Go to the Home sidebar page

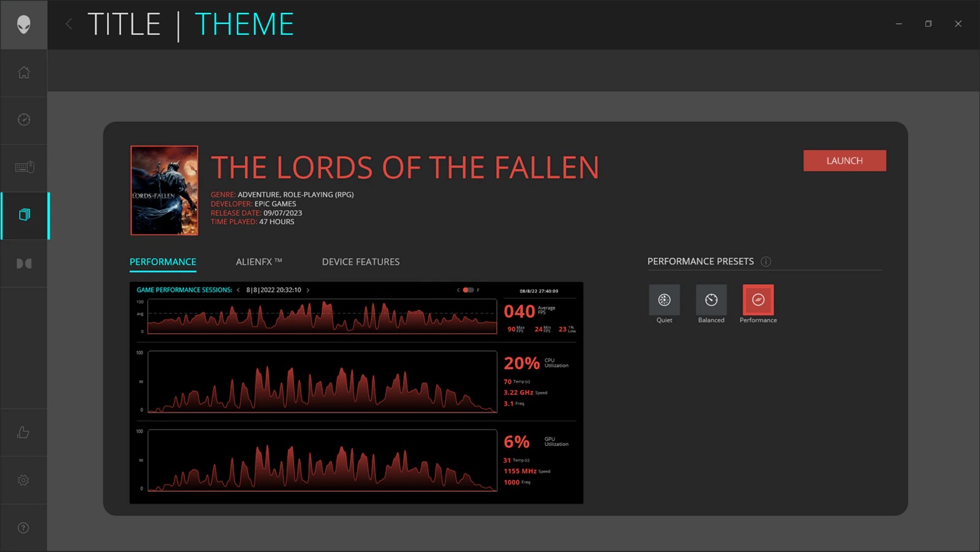coord(23,72)
